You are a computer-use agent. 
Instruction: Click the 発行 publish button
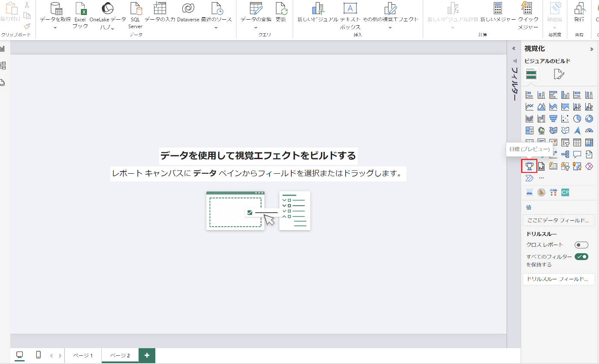coord(579,12)
